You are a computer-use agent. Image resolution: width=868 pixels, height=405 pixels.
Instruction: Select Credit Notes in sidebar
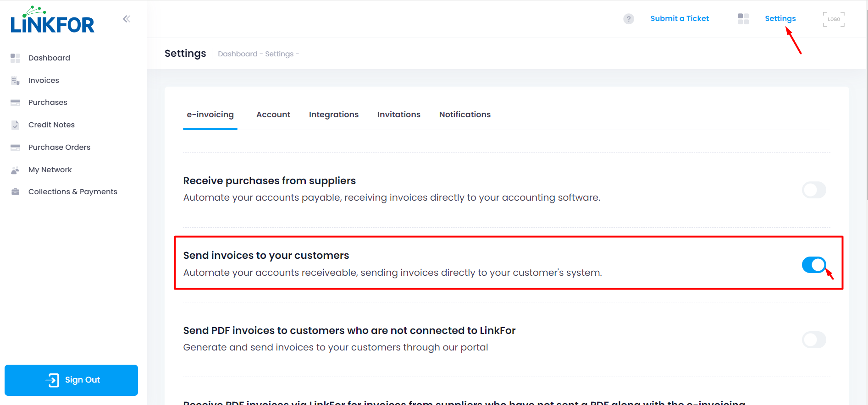(51, 125)
